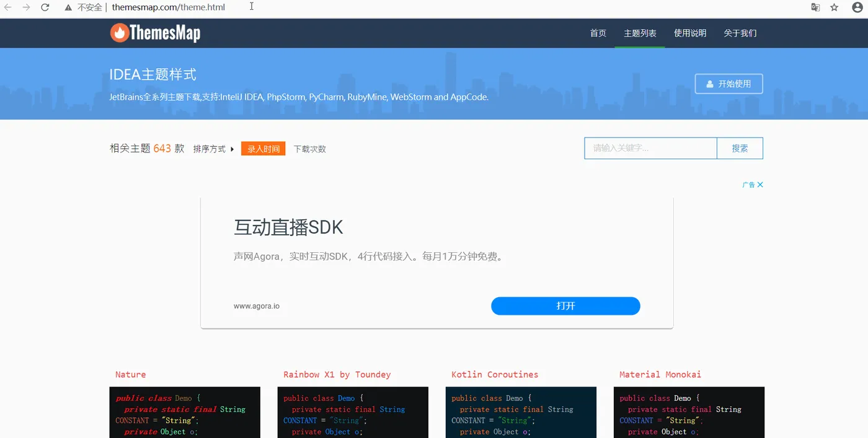Click the 互动直播SDK ad headline
868x438 pixels.
[x=288, y=227]
